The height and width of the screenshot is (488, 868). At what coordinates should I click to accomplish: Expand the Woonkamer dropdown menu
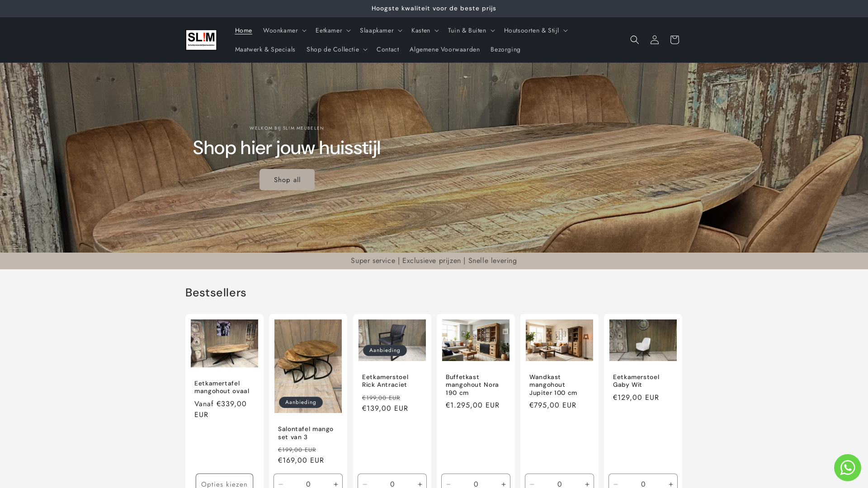tap(284, 30)
